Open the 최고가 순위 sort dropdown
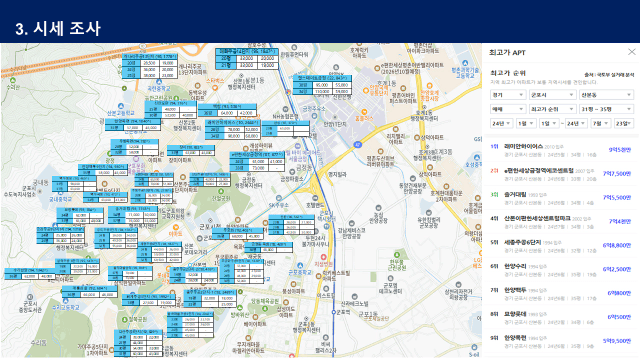The image size is (640, 360). tap(552, 109)
